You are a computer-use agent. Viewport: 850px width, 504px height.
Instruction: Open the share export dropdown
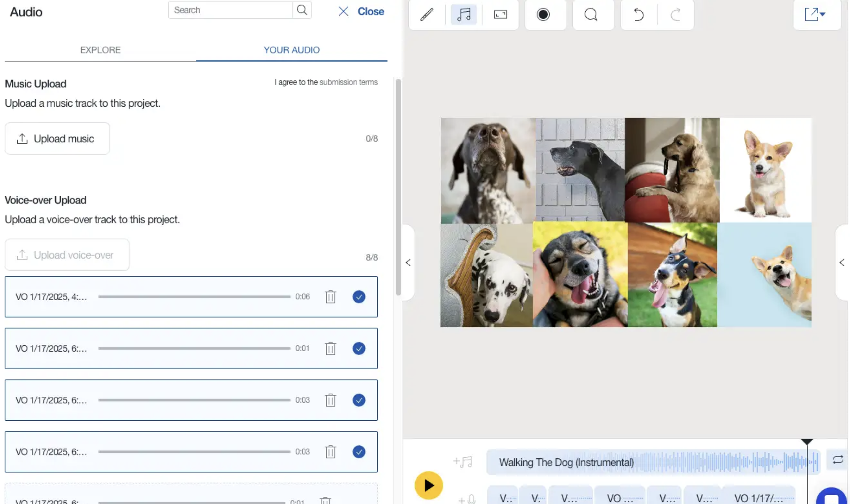[x=815, y=15]
